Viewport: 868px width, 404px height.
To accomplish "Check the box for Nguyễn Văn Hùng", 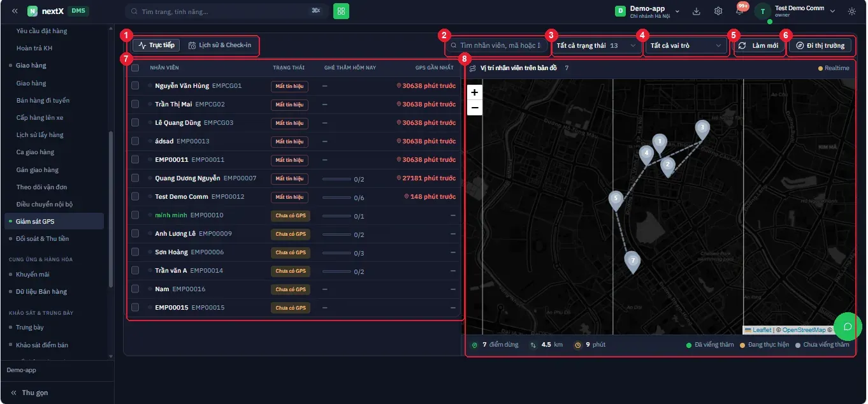I will [x=135, y=85].
